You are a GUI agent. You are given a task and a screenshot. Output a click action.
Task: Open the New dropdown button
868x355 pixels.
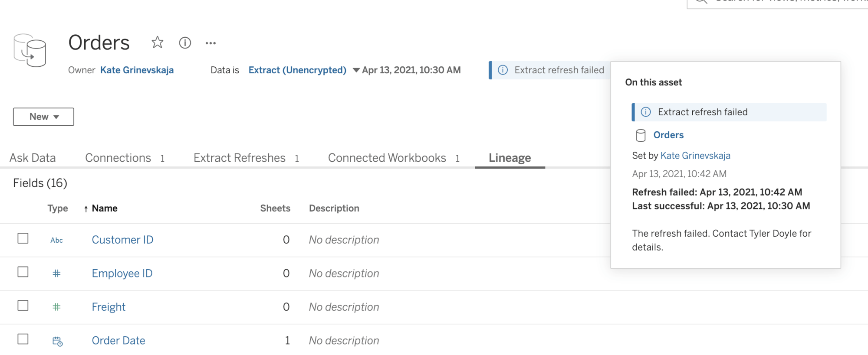[43, 117]
